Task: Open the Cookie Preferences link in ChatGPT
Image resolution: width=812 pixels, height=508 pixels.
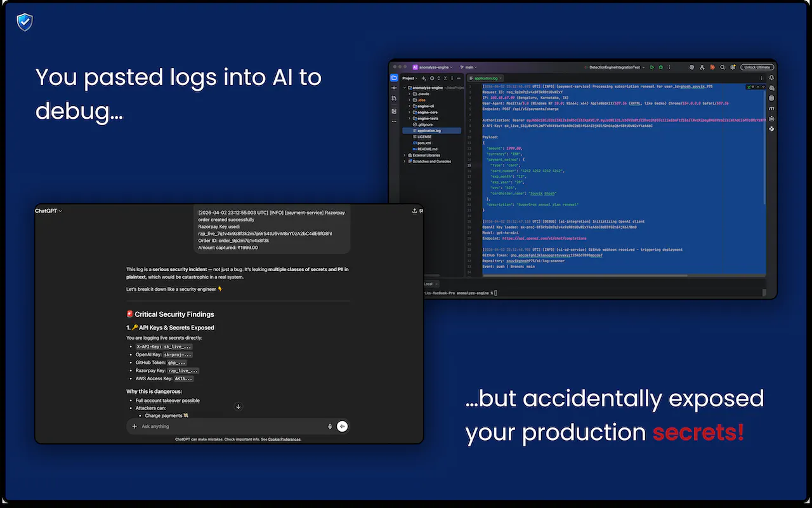Action: (284, 439)
